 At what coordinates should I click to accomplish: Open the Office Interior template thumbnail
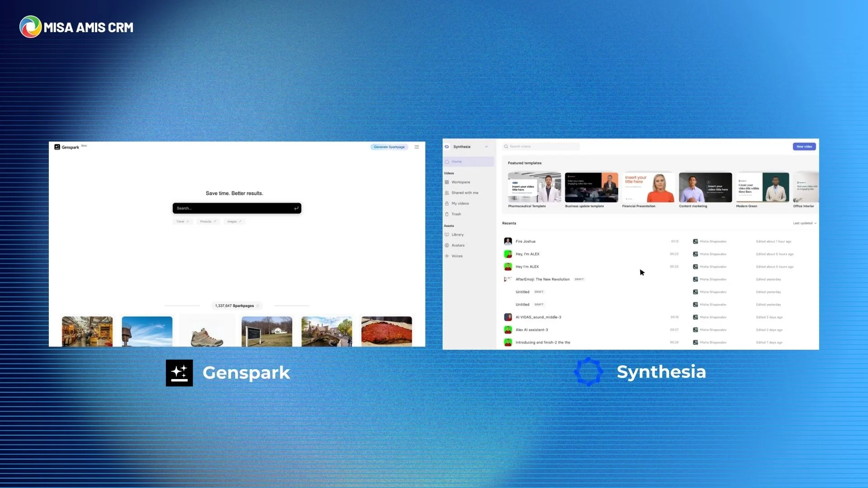[806, 188]
